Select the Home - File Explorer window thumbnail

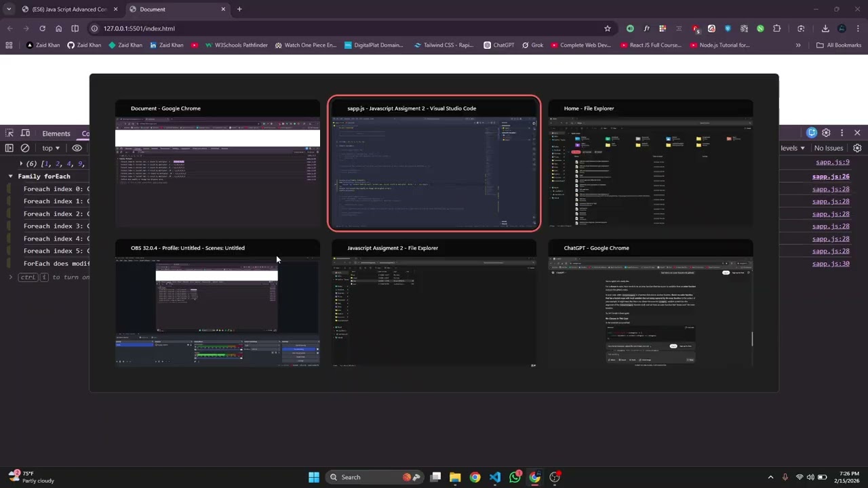[650, 163]
